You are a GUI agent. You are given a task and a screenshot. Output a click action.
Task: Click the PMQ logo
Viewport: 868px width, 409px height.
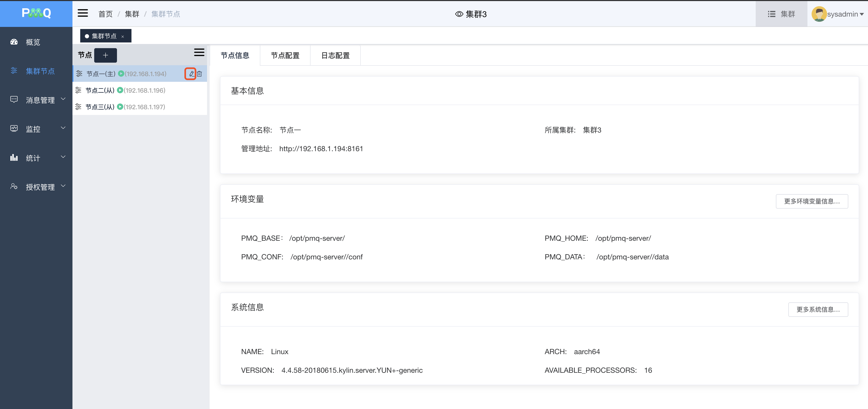click(x=36, y=13)
